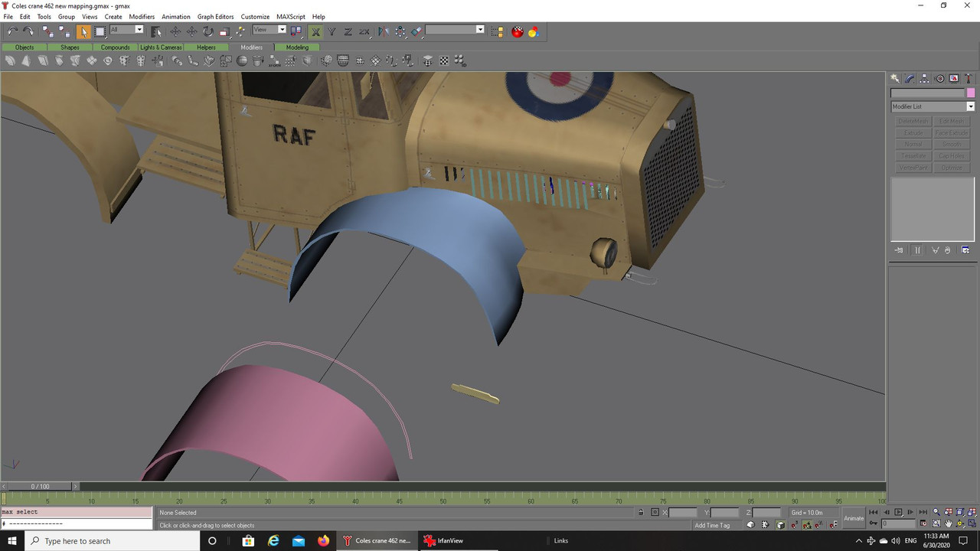Open the Hierarchy panel tab icon
The image size is (980, 551).
(x=924, y=79)
